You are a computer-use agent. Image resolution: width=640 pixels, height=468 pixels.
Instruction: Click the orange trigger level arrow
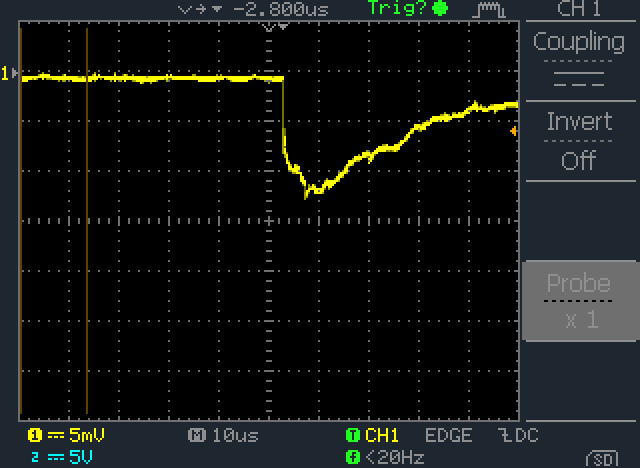(x=514, y=131)
